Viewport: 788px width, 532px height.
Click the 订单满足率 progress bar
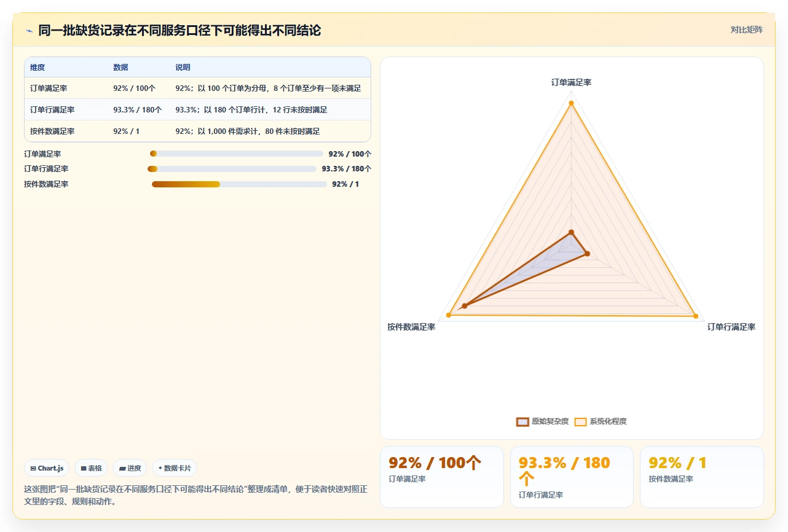pyautogui.click(x=237, y=154)
